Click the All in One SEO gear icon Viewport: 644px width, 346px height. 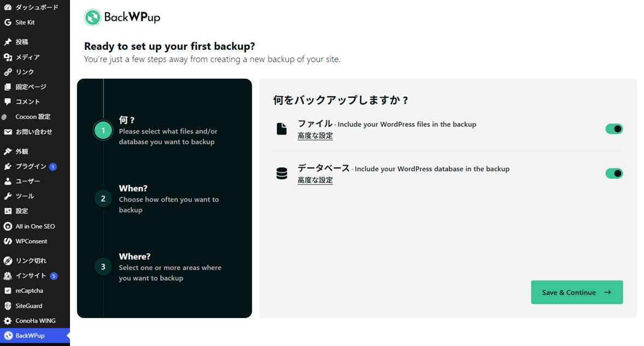(x=8, y=226)
